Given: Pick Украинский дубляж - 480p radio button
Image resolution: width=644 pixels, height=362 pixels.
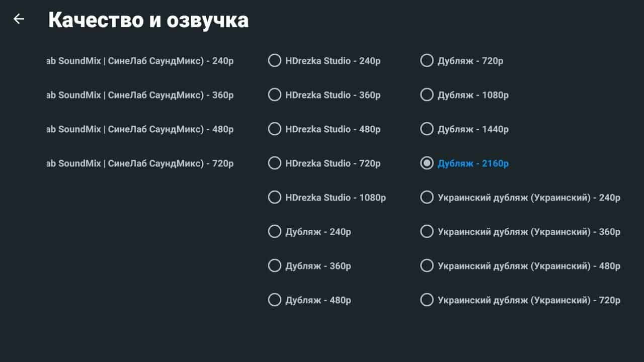Looking at the screenshot, I should (427, 266).
